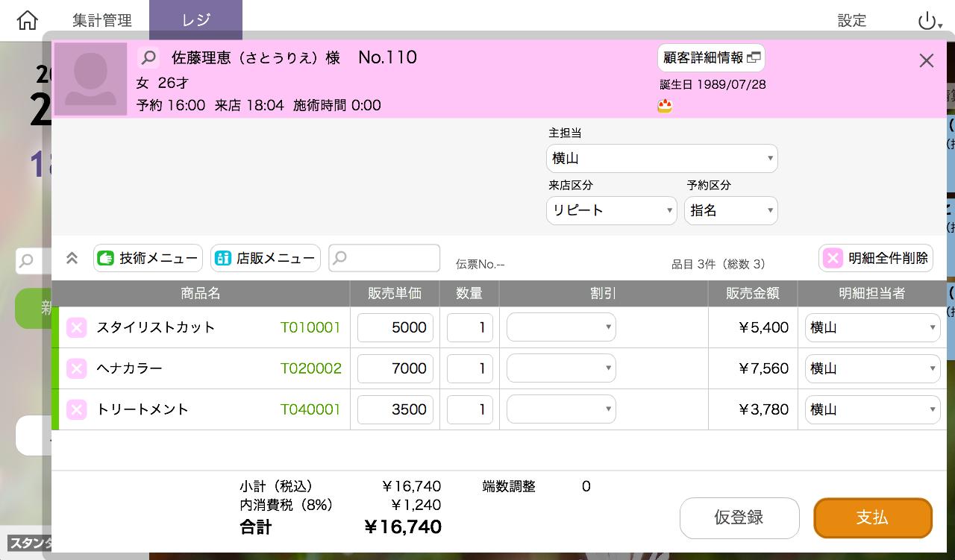The width and height of the screenshot is (955, 560).
Task: Open the power menu icon
Action: click(x=929, y=21)
